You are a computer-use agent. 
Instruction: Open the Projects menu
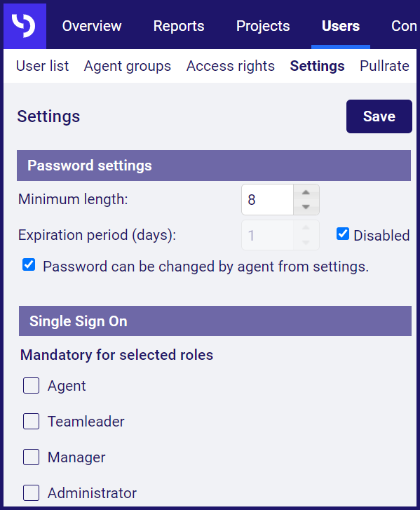click(x=263, y=26)
